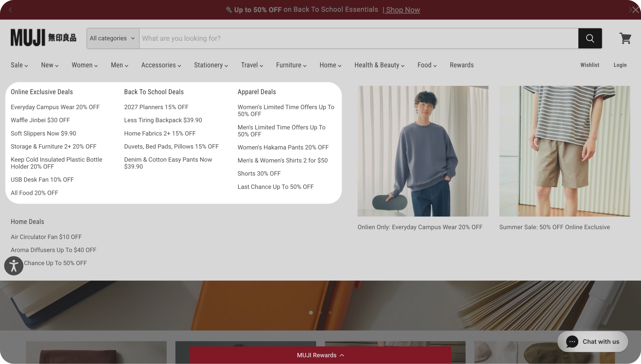Open Everyday Campus Wear 20% OFF
The height and width of the screenshot is (364, 641).
tap(55, 107)
